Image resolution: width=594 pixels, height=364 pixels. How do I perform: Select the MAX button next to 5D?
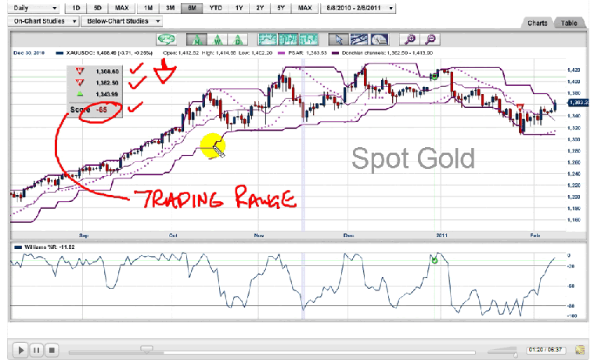click(x=121, y=8)
